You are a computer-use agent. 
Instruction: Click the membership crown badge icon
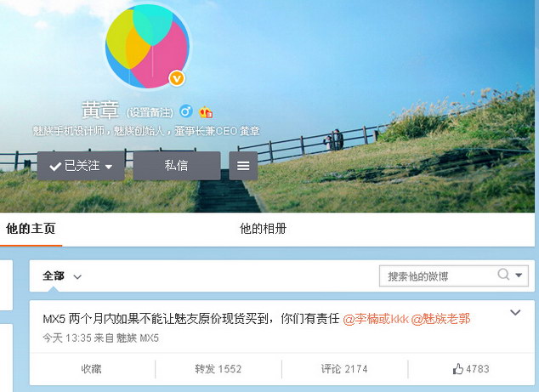(206, 111)
